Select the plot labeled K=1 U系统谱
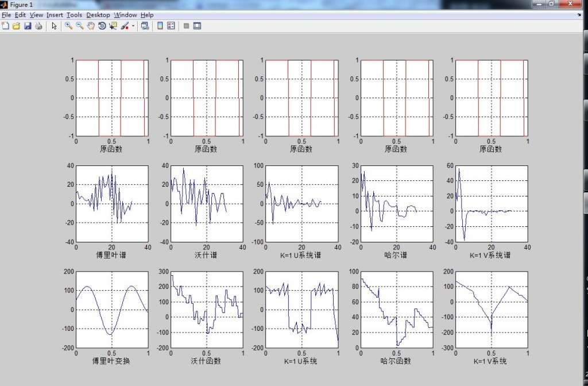The width and height of the screenshot is (588, 386). coord(302,204)
